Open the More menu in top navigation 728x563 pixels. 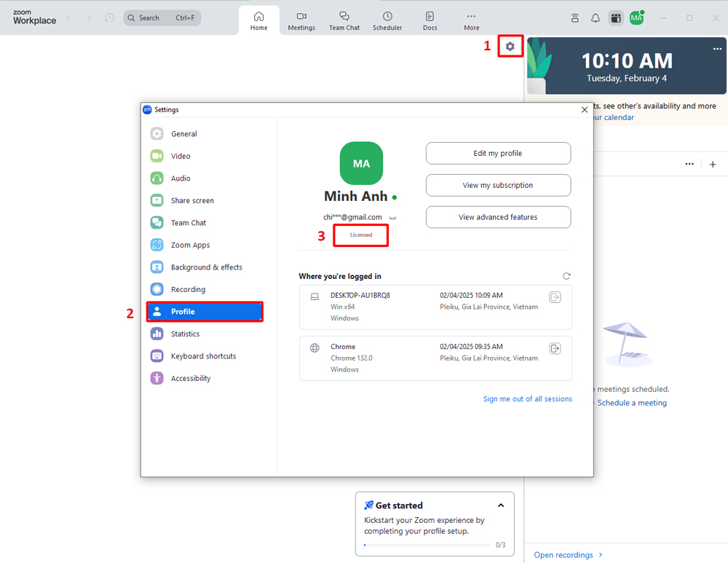point(471,21)
